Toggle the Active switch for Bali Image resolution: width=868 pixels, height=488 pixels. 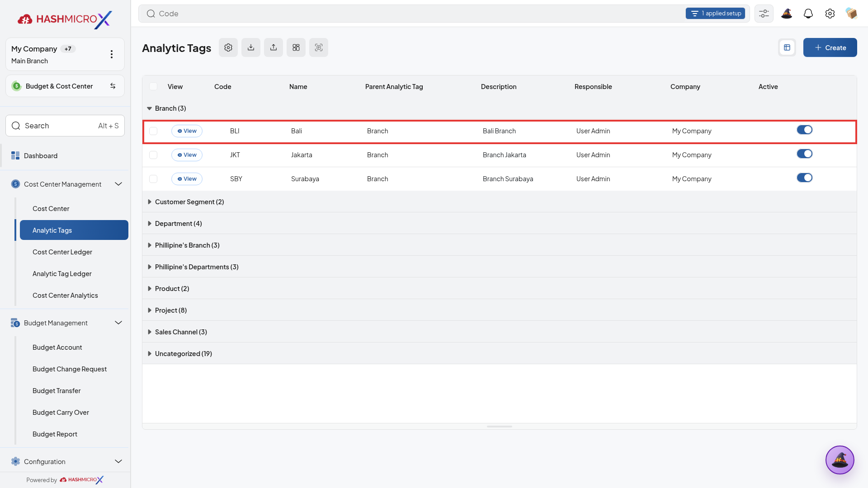[805, 130]
